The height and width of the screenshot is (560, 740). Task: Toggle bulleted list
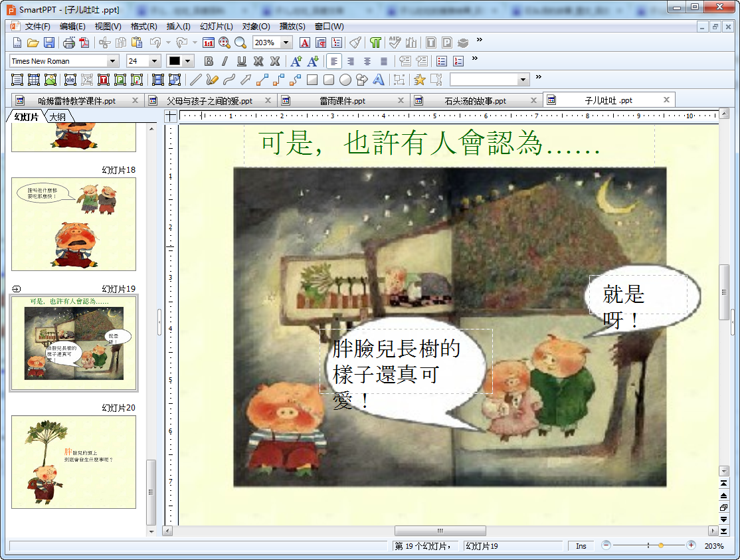pos(442,61)
